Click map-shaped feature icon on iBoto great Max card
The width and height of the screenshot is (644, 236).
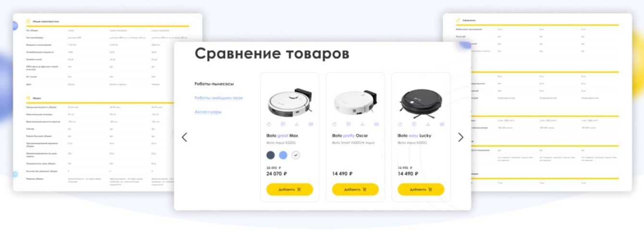(311, 124)
